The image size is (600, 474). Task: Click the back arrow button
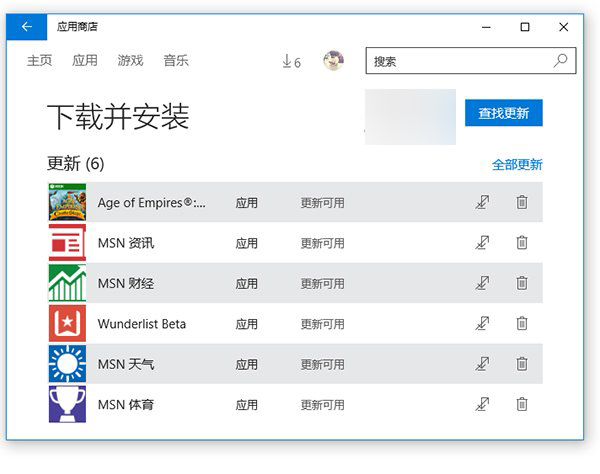pos(26,27)
